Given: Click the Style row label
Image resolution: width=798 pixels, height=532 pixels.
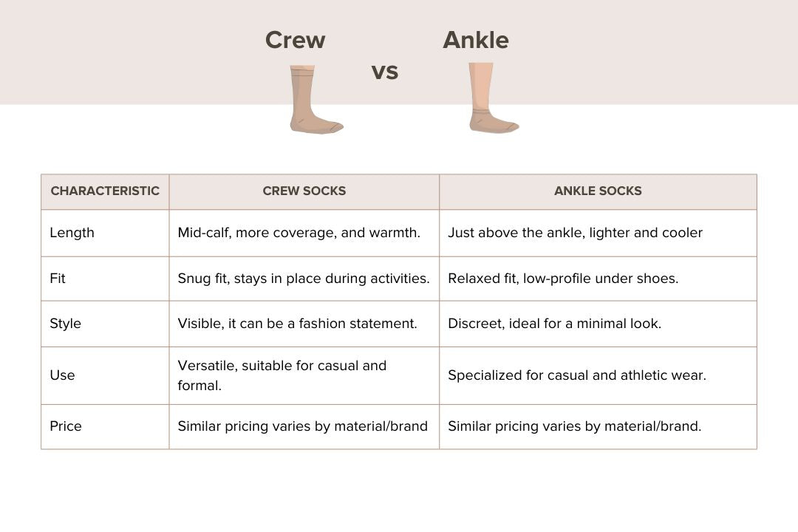Looking at the screenshot, I should coord(65,324).
